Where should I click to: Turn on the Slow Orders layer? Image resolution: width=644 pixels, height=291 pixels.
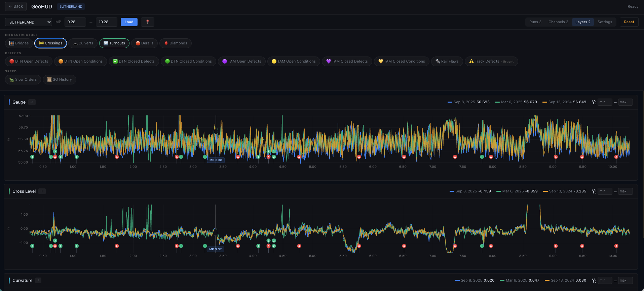(x=23, y=79)
